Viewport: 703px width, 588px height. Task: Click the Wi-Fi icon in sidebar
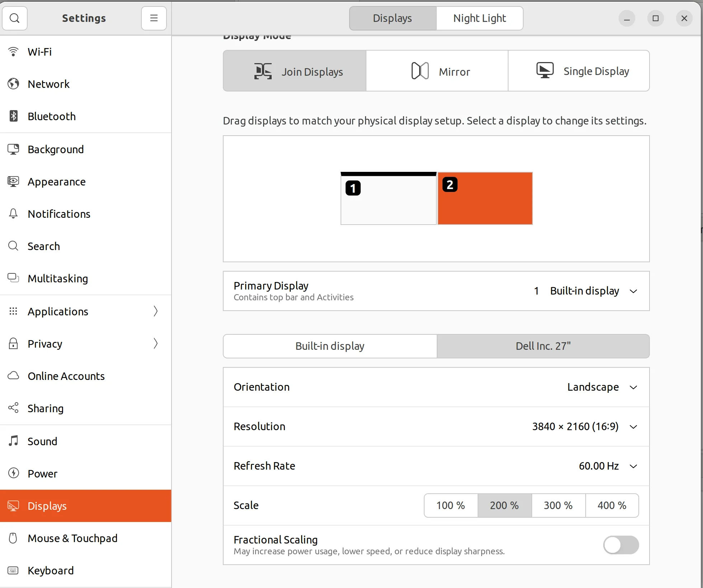pyautogui.click(x=13, y=52)
